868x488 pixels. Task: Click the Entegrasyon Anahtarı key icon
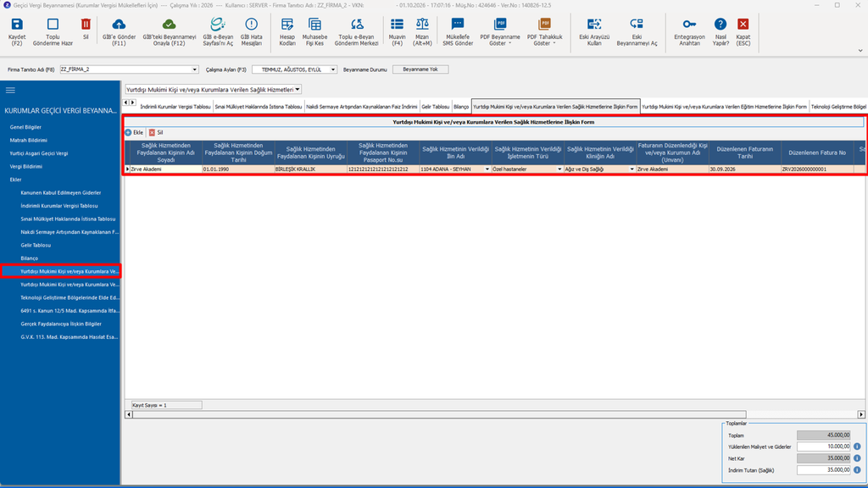[x=689, y=25]
